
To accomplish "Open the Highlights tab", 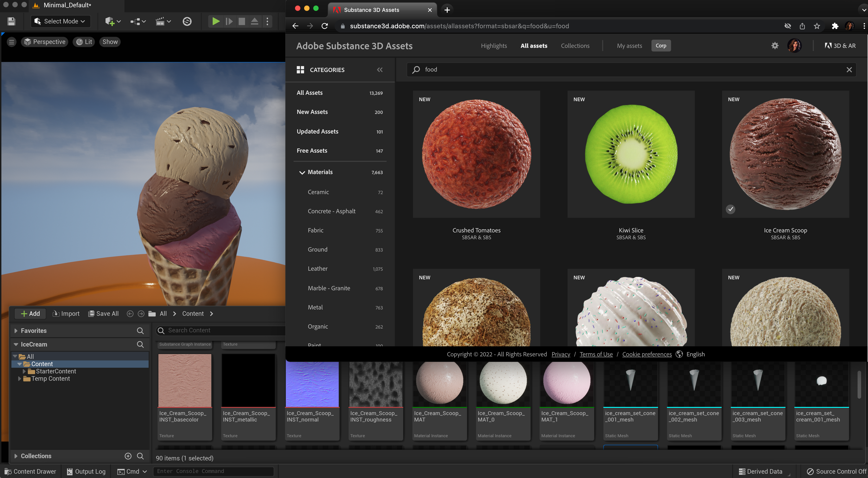I will (x=494, y=46).
